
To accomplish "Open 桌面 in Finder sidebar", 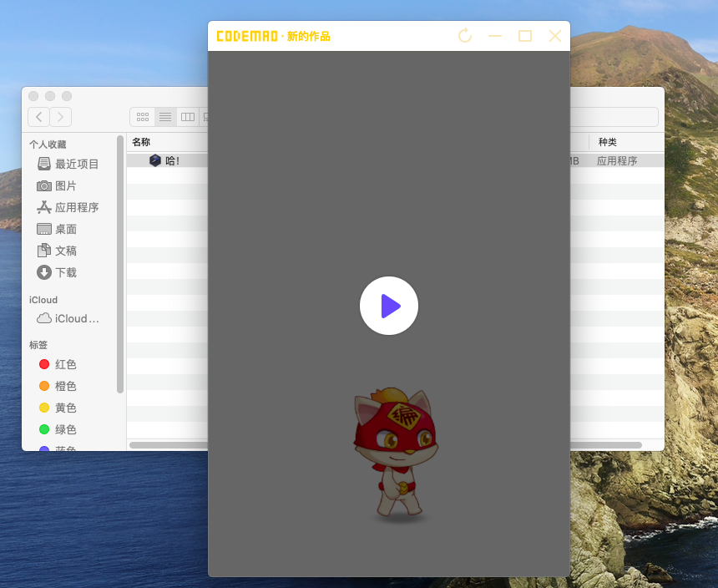I will tap(57, 229).
